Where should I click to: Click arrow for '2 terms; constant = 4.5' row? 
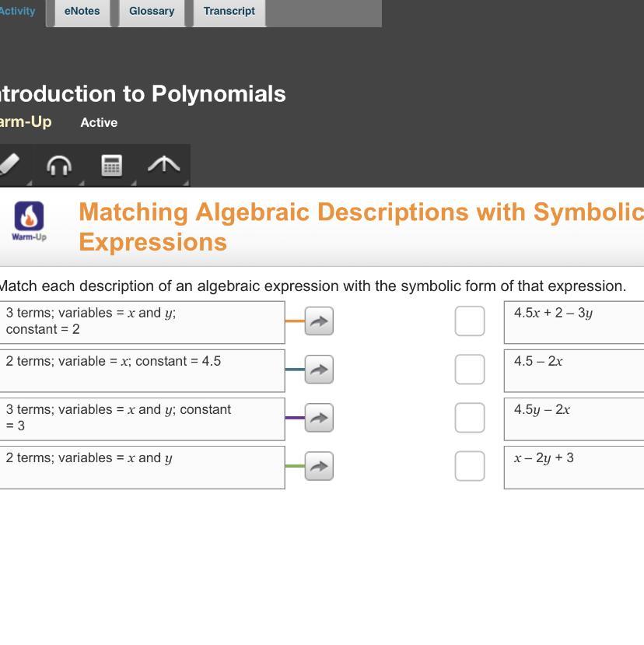319,370
